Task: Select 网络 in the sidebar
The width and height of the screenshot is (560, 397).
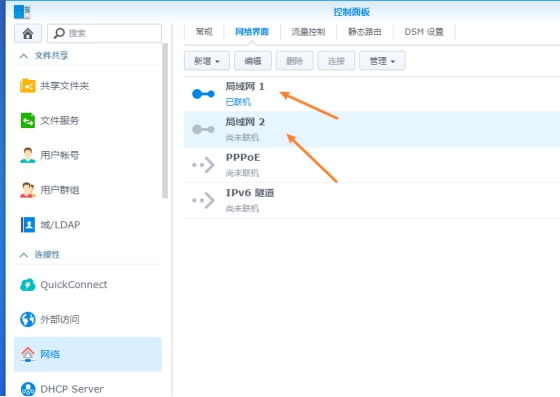Action: (x=88, y=354)
